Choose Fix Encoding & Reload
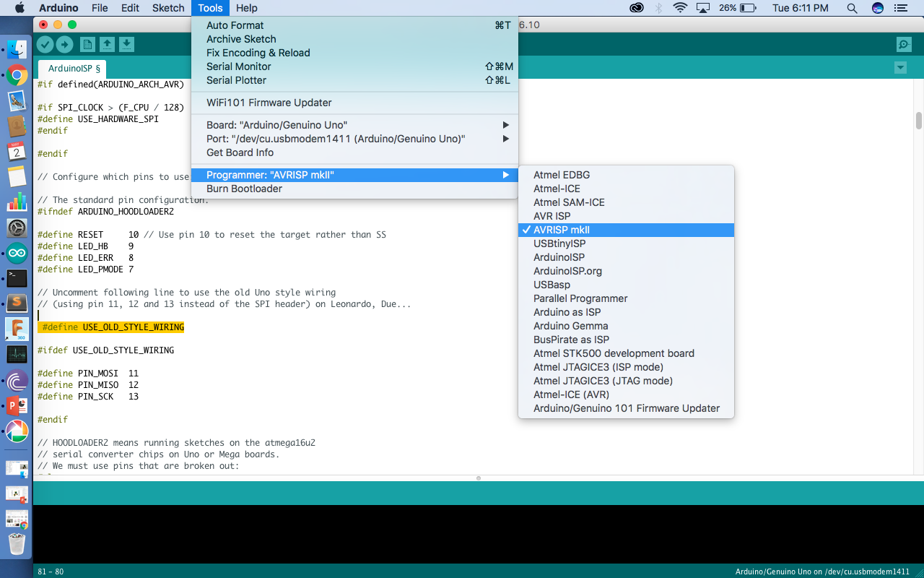This screenshot has width=924, height=578. pos(354,53)
